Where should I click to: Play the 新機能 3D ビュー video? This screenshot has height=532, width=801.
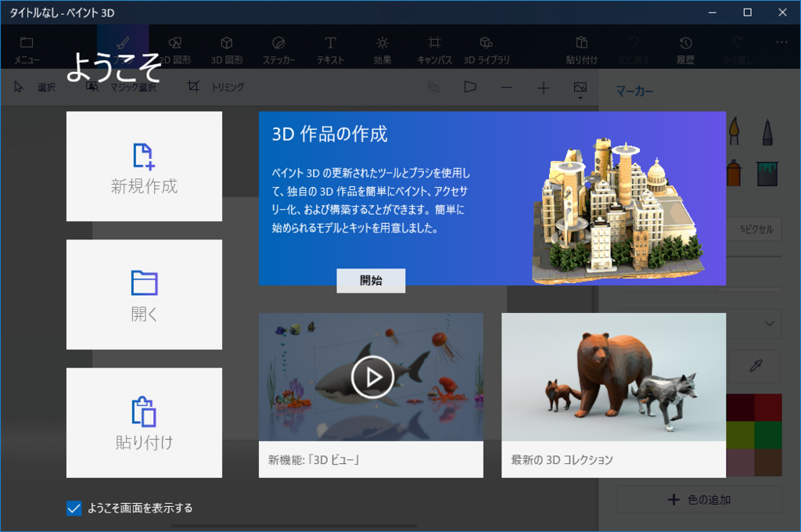pyautogui.click(x=372, y=377)
